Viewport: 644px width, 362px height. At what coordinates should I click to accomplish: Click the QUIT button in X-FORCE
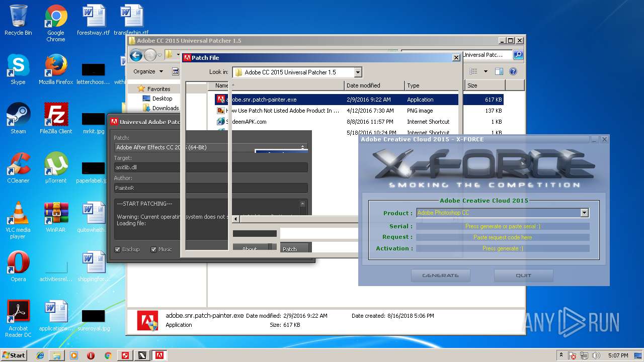pos(523,276)
